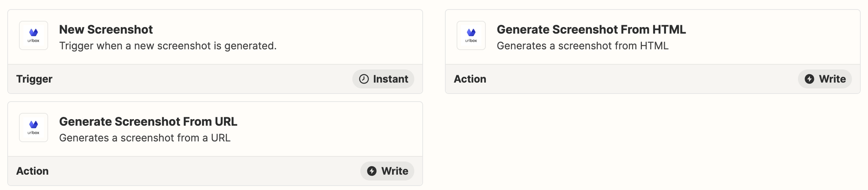The image size is (868, 190).
Task: Click the 'Trigger when a new screenshot is generated' text
Action: click(x=168, y=46)
